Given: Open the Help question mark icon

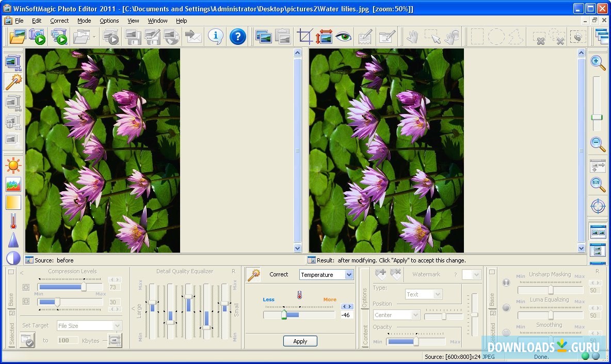Looking at the screenshot, I should (x=237, y=36).
